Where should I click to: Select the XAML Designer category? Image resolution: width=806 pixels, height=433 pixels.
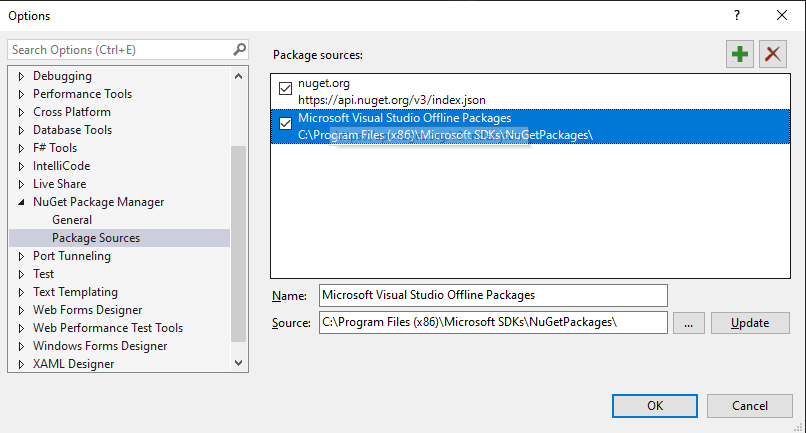pyautogui.click(x=74, y=364)
